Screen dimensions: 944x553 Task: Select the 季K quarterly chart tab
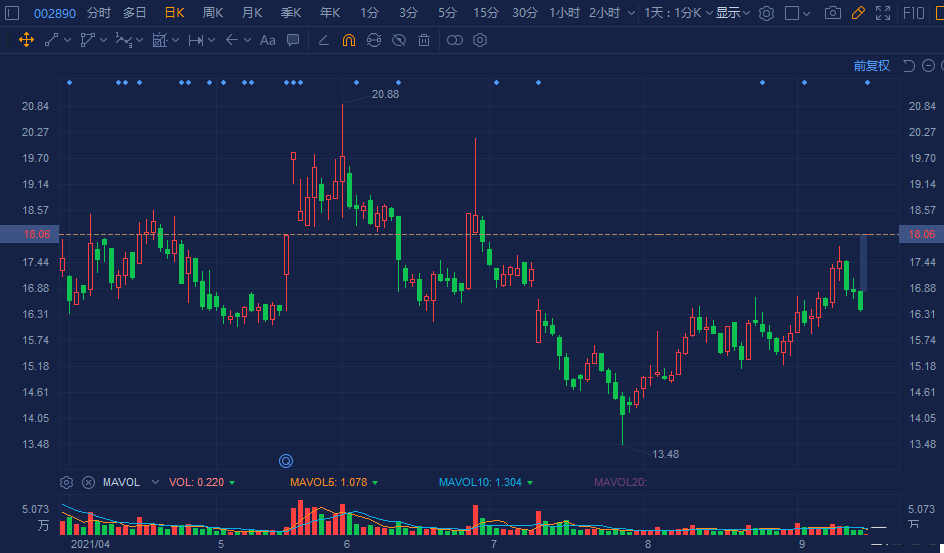point(291,13)
